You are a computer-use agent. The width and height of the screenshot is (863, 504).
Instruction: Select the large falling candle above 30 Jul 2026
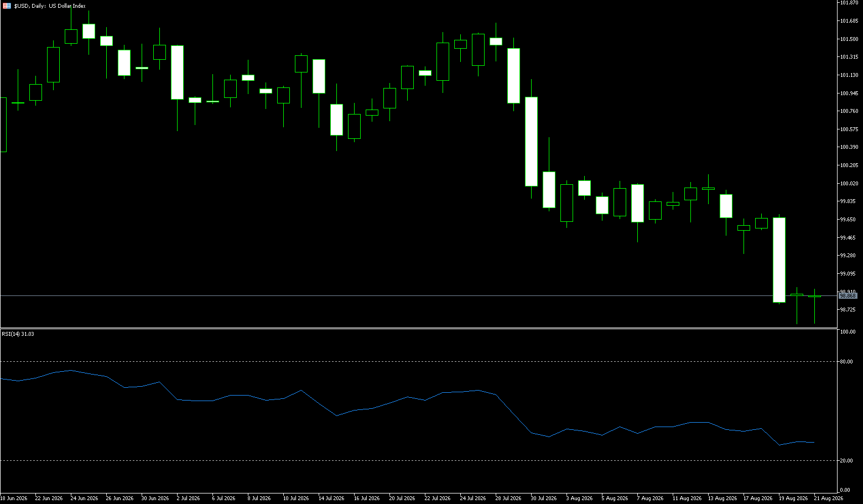(531, 142)
